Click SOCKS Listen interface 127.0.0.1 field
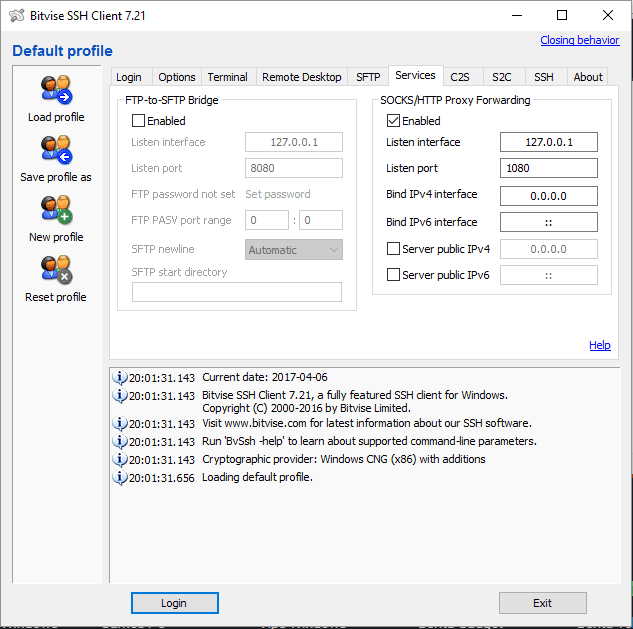This screenshot has width=633, height=629. (549, 142)
